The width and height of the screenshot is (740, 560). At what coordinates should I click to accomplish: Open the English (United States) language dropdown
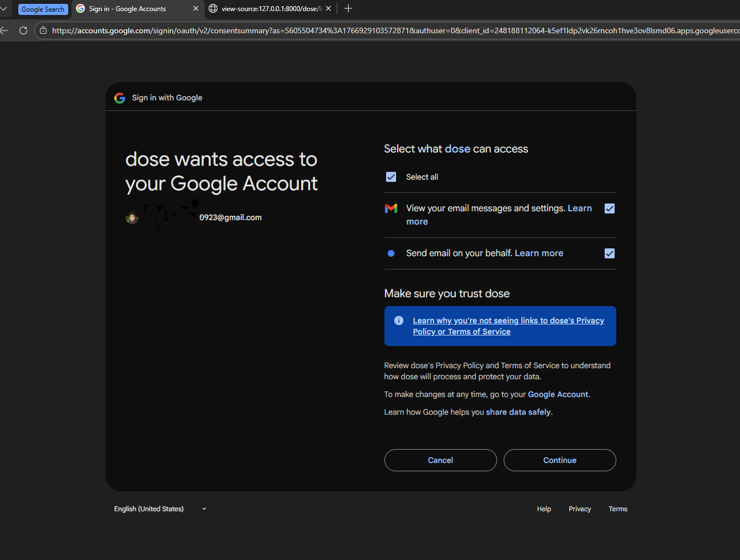[x=160, y=508]
